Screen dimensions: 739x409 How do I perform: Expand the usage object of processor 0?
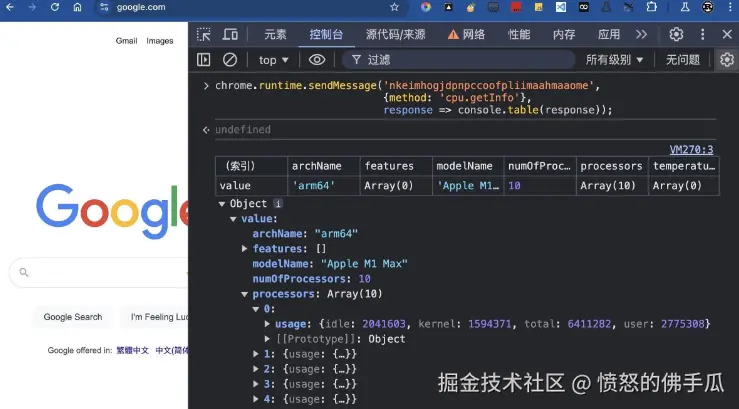(267, 324)
